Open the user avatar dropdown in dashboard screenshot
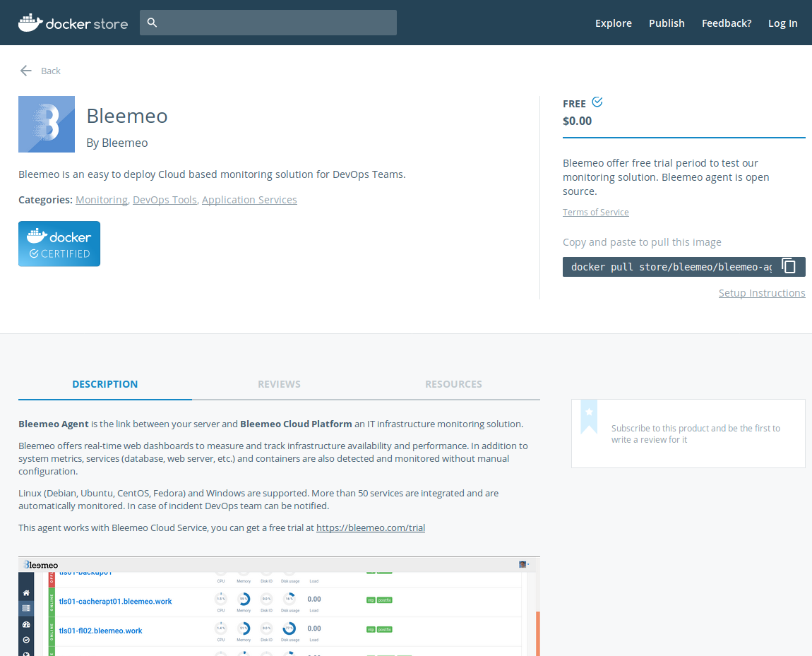Screen dimensions: 812x656 click(x=521, y=564)
